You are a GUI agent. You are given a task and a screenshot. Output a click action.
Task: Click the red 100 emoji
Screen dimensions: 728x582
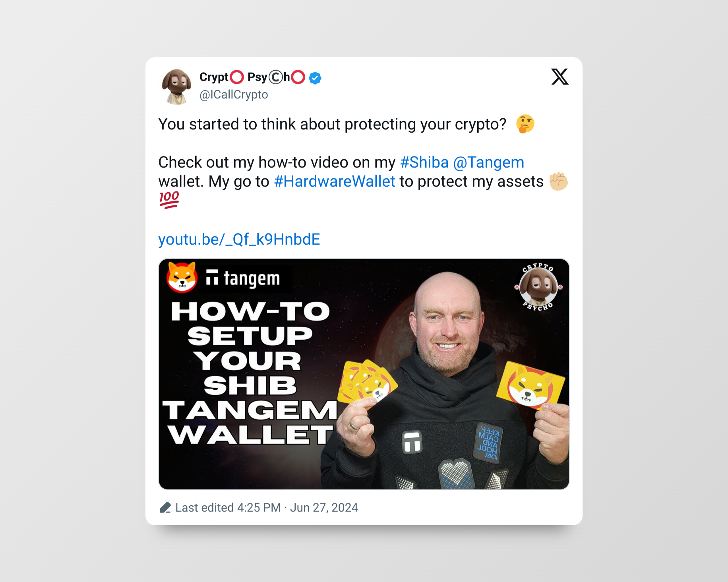(x=169, y=200)
